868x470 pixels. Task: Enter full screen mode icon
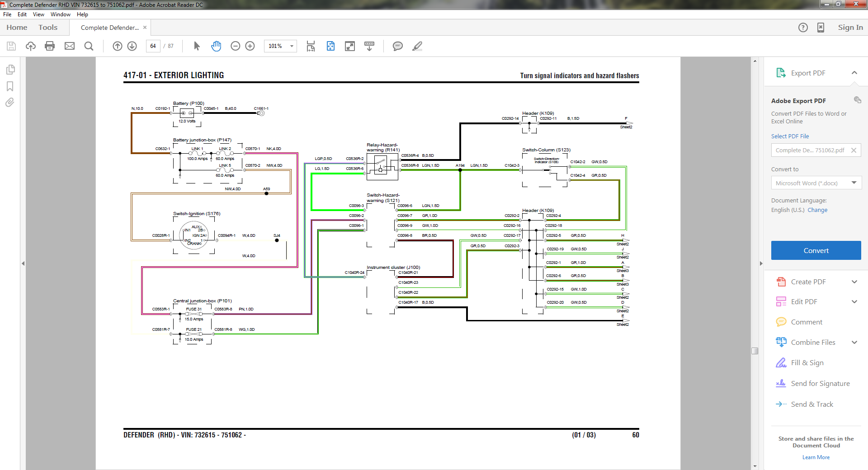350,46
